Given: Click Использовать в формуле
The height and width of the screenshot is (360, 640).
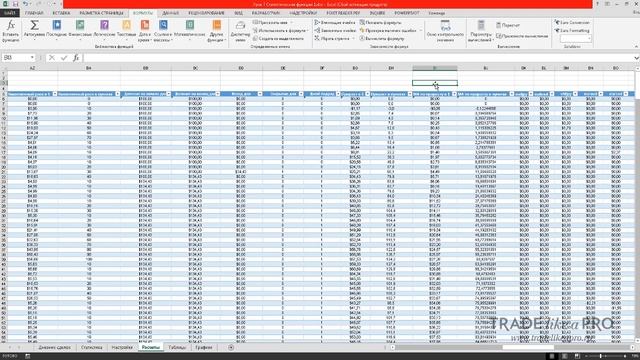Looking at the screenshot, I should coord(280,31).
